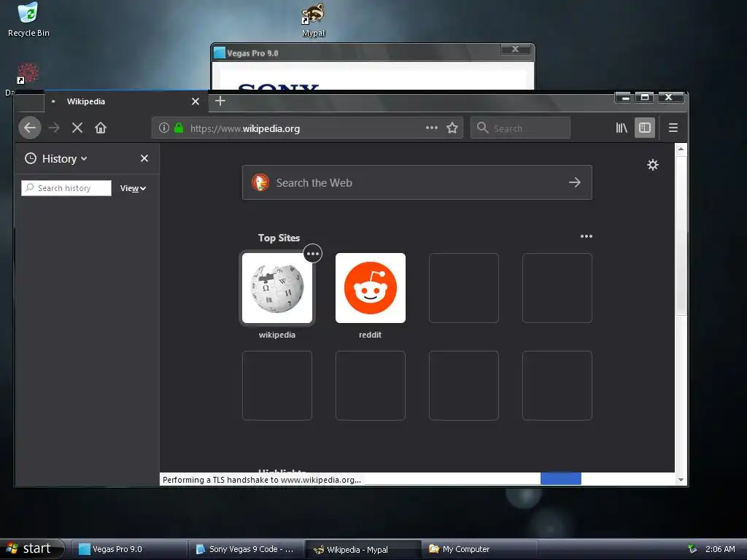The image size is (747, 560).
Task: Submit web search with the arrow button
Action: 575,182
